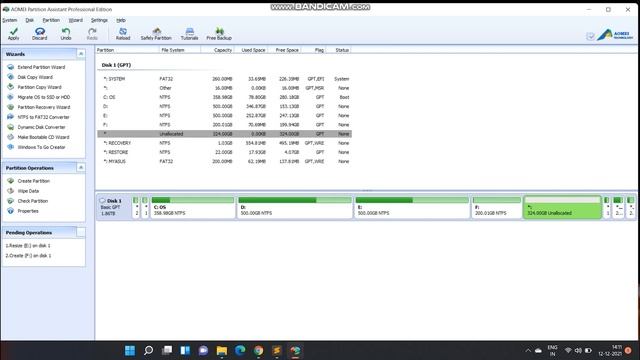This screenshot has height=360, width=640.
Task: Select the D: NTFS partition row
Action: 224,106
